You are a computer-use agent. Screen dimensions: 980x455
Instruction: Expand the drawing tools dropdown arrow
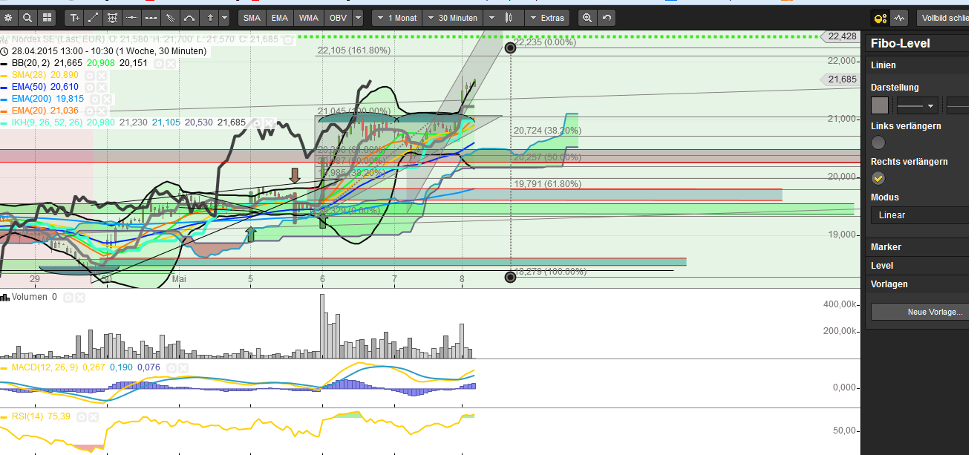coord(224,17)
